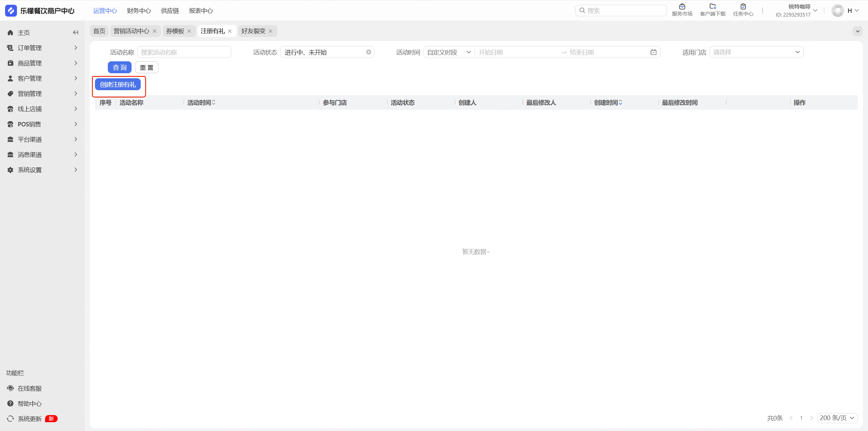The image size is (868, 431).
Task: Click the 商品管理 sidebar icon
Action: coord(11,63)
